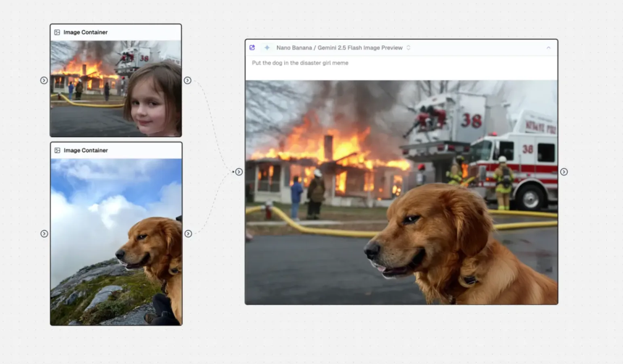
Task: Select the bottom "Image Container" title
Action: 86,150
